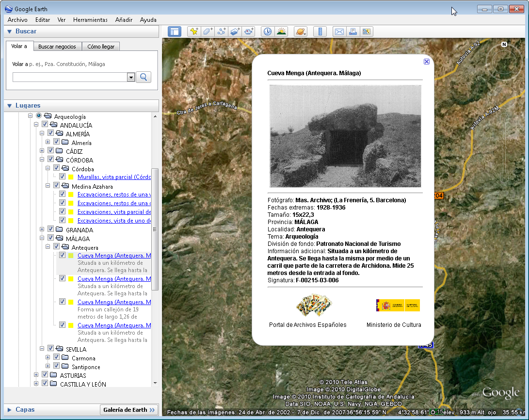Expand the ASTURIAS tree node
Screen dimensions: 529x420
pyautogui.click(x=36, y=375)
